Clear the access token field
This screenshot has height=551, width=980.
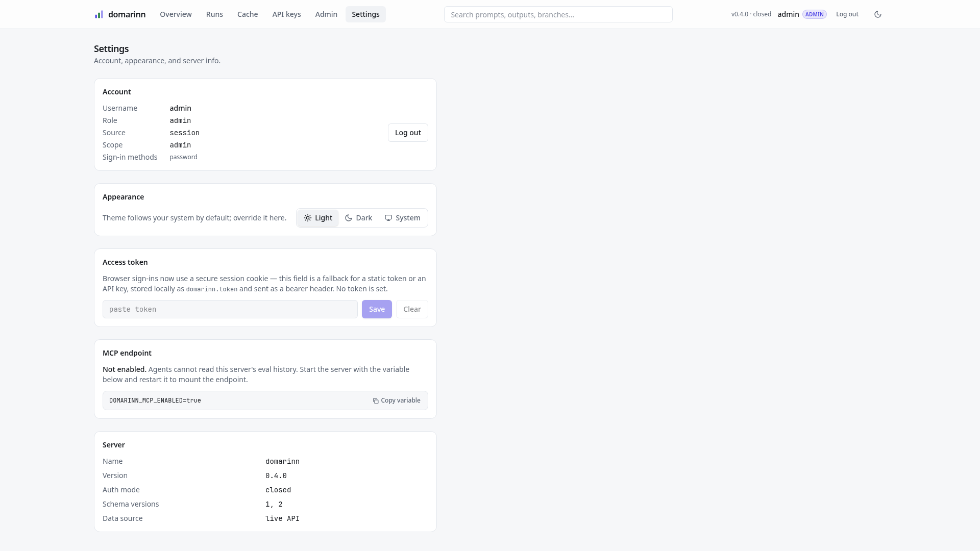[x=412, y=309]
